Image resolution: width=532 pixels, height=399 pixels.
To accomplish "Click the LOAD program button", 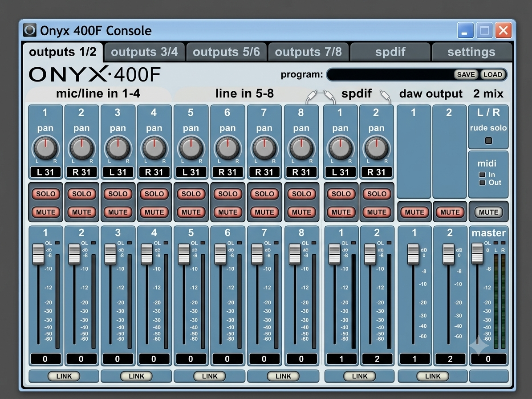I will point(493,75).
